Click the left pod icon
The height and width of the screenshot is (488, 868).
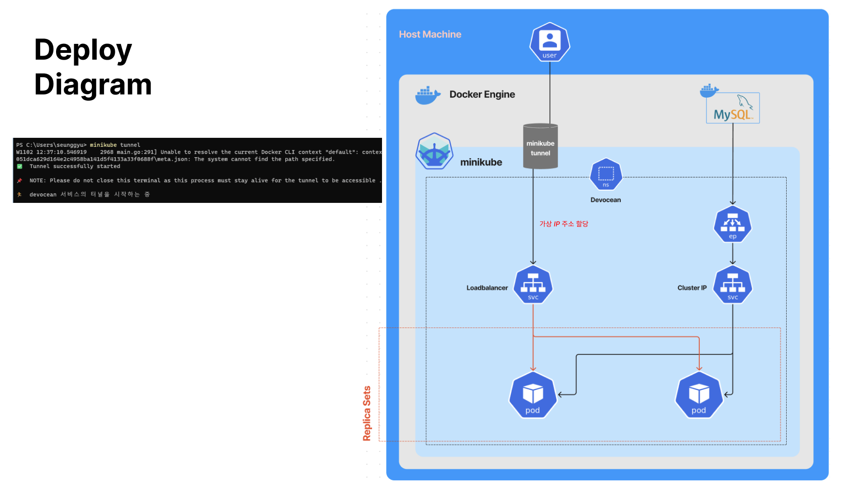pyautogui.click(x=533, y=395)
